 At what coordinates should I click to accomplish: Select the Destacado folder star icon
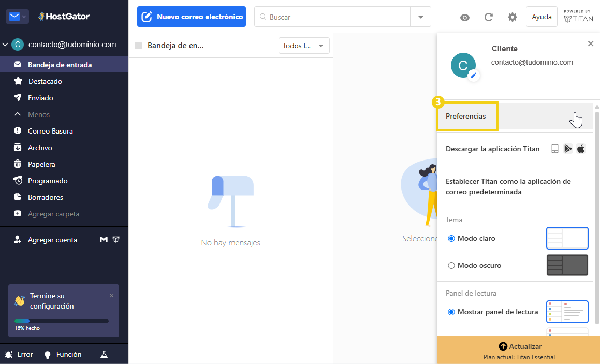[x=17, y=81]
